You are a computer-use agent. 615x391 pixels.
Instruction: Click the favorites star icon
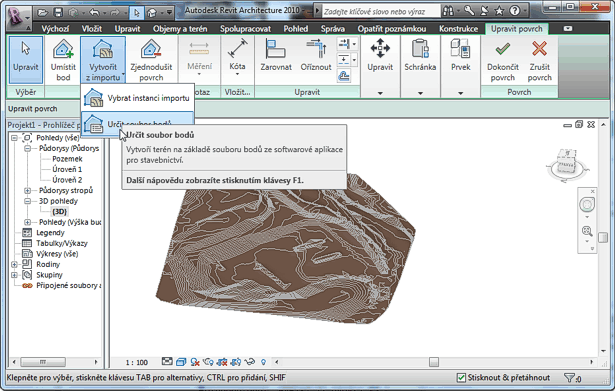499,11
